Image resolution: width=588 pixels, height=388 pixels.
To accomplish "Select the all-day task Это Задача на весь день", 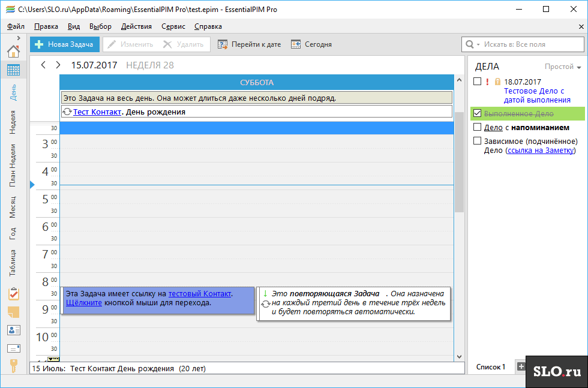I will [x=257, y=98].
